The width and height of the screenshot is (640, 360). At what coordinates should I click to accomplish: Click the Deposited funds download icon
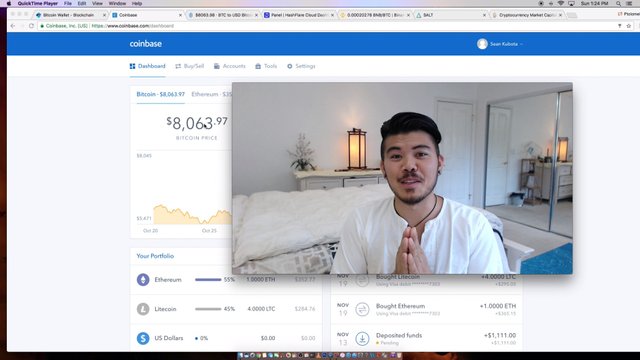(362, 338)
